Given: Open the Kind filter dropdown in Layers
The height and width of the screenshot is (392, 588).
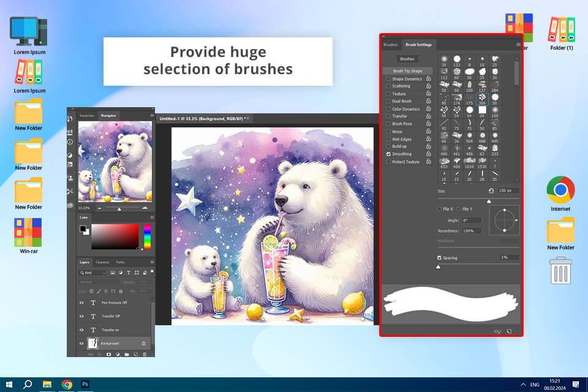Looking at the screenshot, I should click(x=92, y=273).
